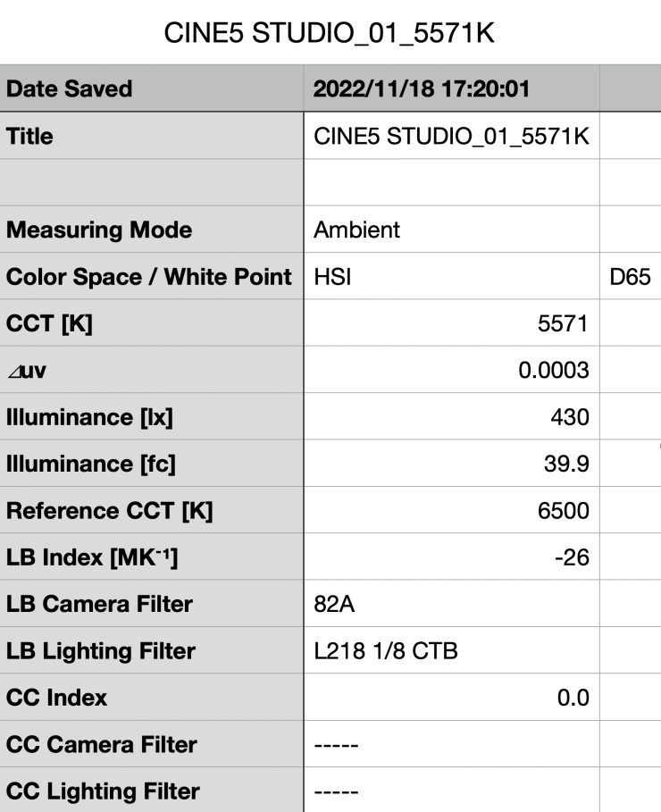Click the Reference CCT value 6500
The width and height of the screenshot is (661, 812).
[x=451, y=511]
